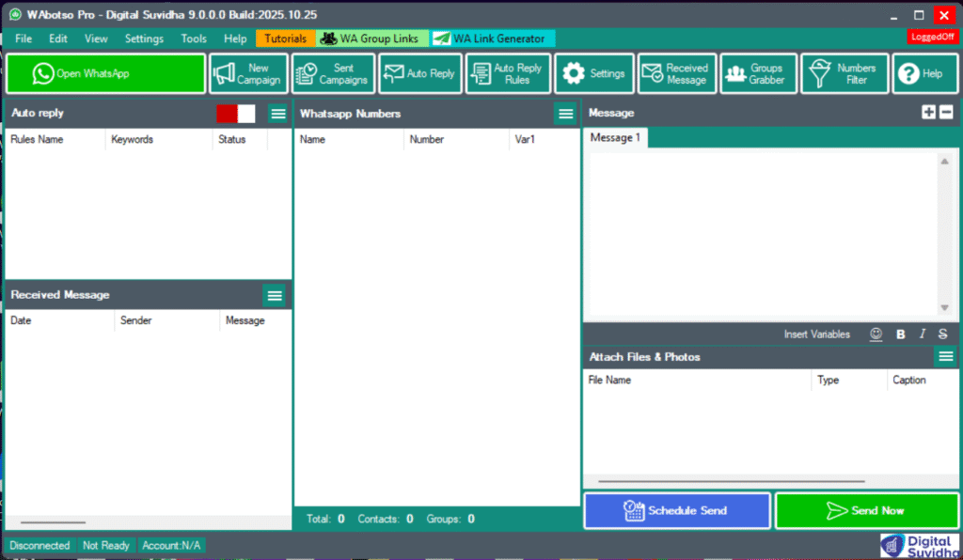963x560 pixels.
Task: Open the Attach Files & Photos menu
Action: [x=946, y=357]
